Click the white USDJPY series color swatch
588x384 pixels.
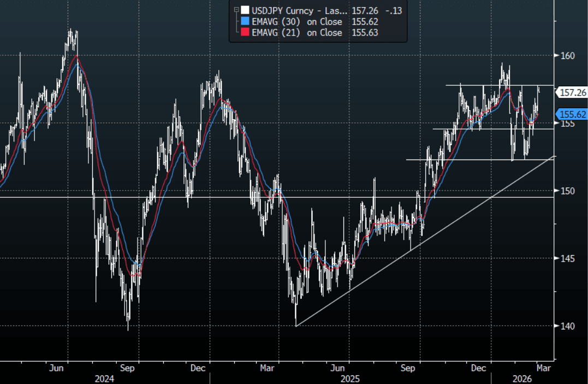coord(245,10)
